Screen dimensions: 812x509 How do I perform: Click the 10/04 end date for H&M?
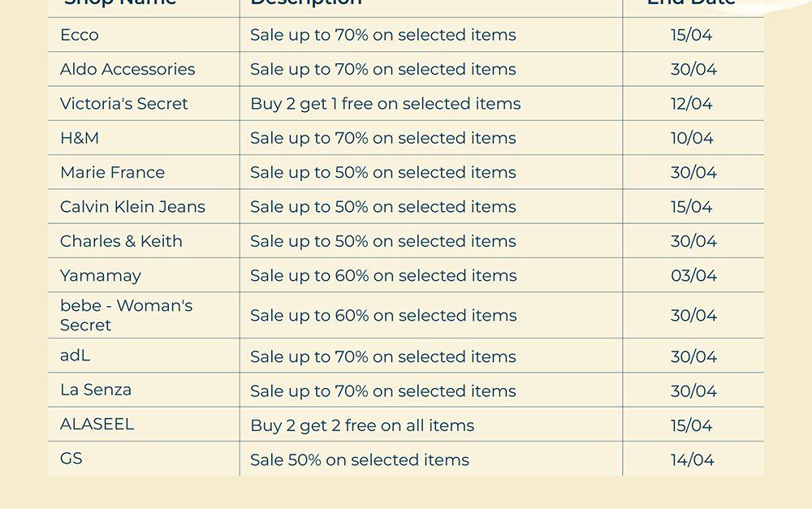[692, 138]
